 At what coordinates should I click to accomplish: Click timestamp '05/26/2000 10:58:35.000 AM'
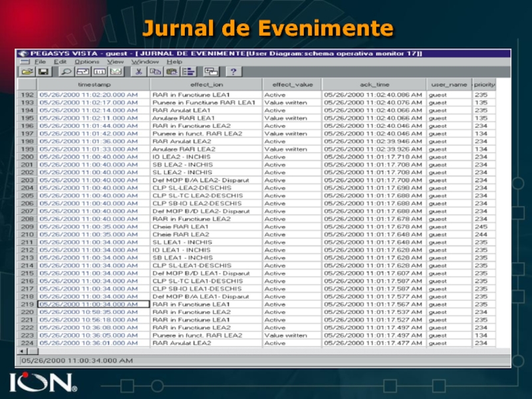pos(94,312)
